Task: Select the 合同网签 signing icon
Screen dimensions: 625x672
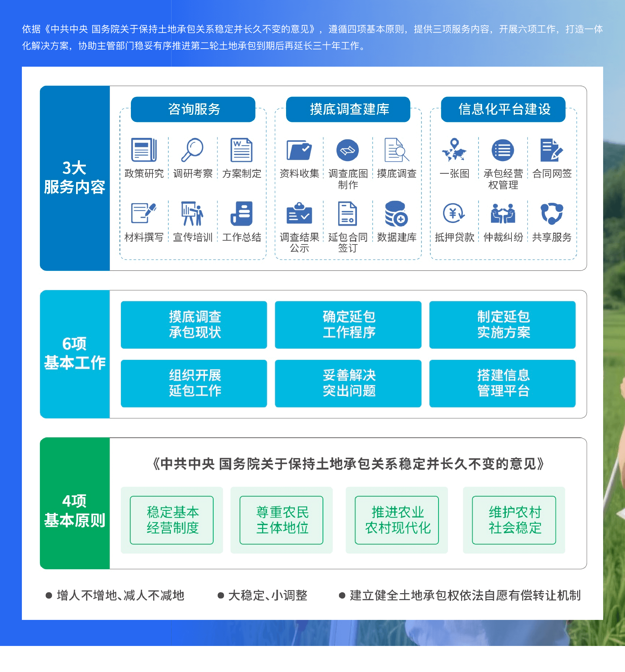Action: 551,150
